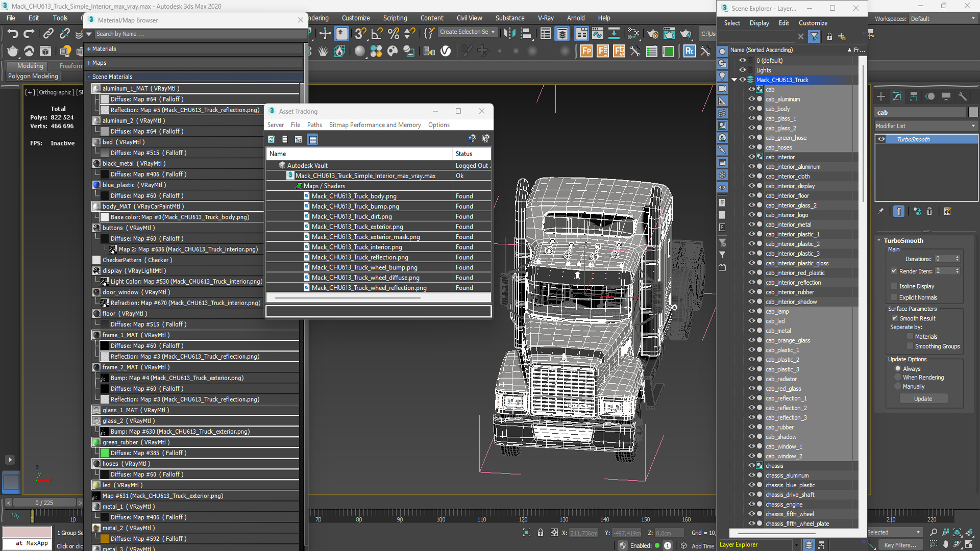Open the Workspaces Default dropdown
This screenshot has height=551, width=980.
click(943, 19)
